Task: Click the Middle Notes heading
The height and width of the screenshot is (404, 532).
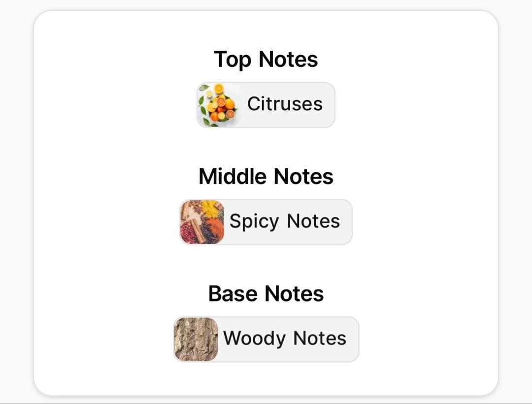Action: 266,177
